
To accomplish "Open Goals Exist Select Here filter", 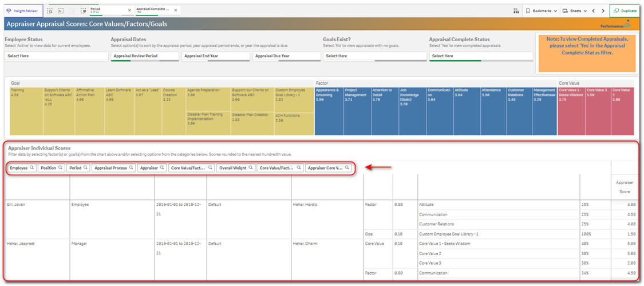I will click(x=375, y=56).
